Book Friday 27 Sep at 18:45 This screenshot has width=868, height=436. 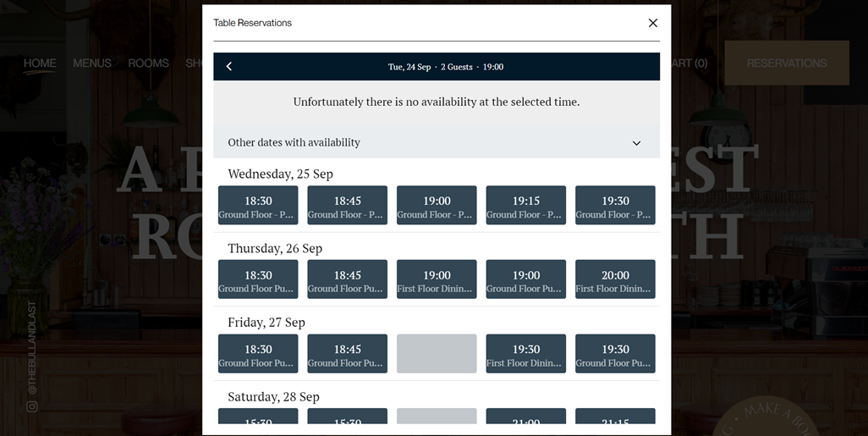tap(347, 353)
